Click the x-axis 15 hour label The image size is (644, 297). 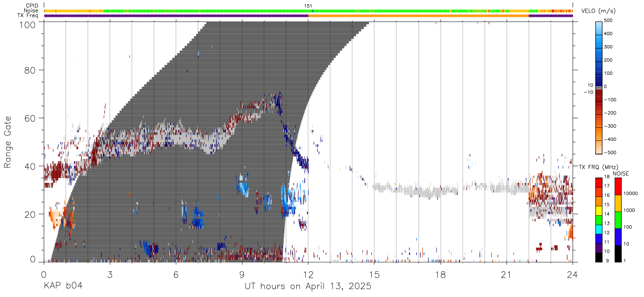374,274
